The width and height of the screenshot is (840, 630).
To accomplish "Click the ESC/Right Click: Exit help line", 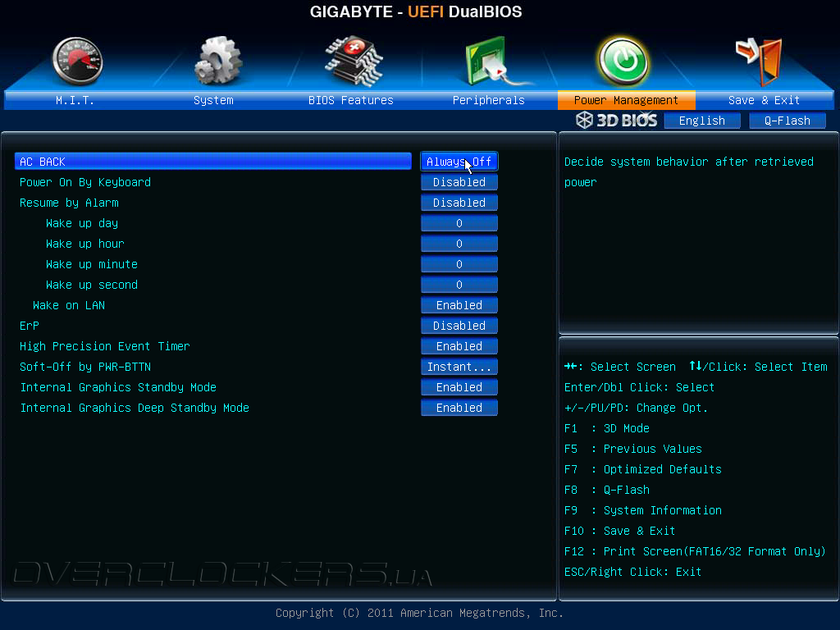I will click(x=632, y=572).
